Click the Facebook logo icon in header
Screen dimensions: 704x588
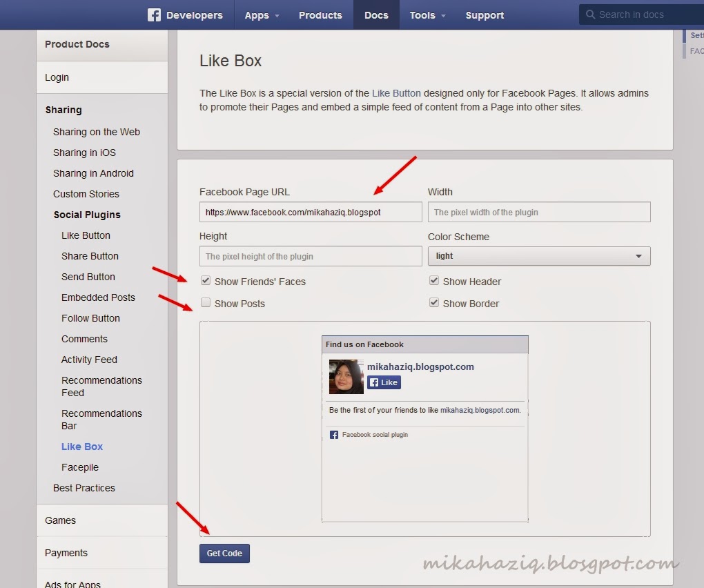[x=154, y=14]
